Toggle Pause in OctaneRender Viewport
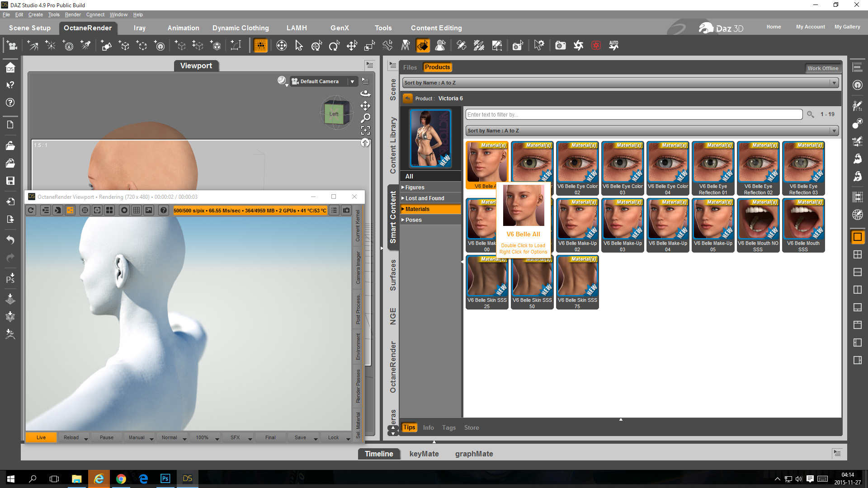Screen dimensions: 868x488 107,437
